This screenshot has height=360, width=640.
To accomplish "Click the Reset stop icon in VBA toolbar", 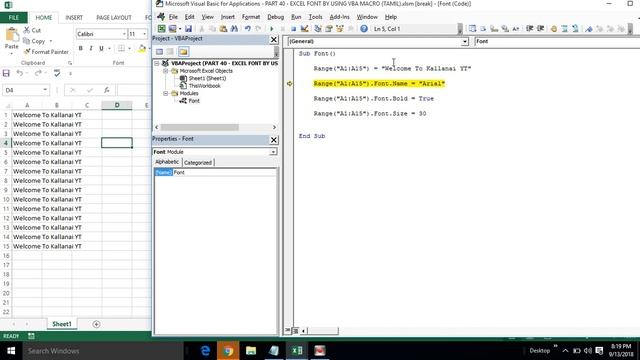I will tap(293, 29).
